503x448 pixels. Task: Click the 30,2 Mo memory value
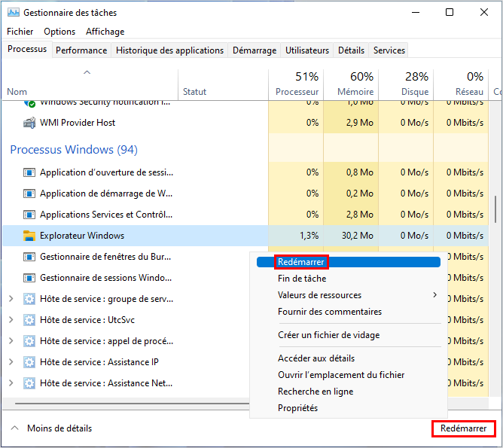tap(358, 236)
